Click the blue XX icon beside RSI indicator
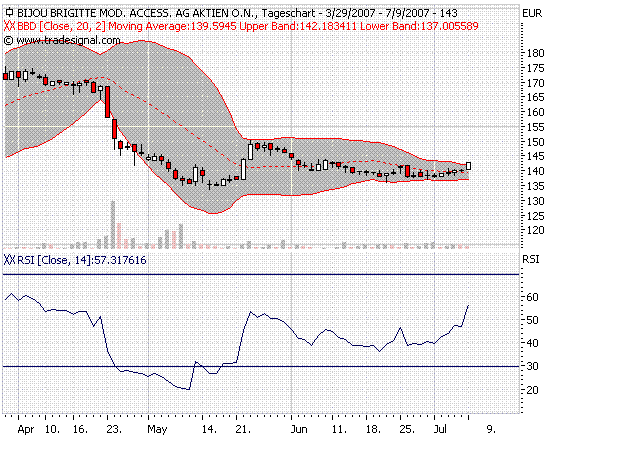Viewport: 639px width, 464px height. click(x=9, y=260)
